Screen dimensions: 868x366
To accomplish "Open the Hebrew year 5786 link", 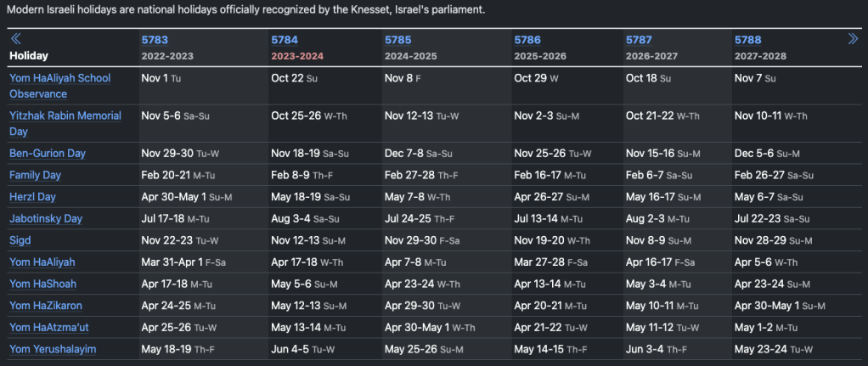I will click(x=527, y=40).
